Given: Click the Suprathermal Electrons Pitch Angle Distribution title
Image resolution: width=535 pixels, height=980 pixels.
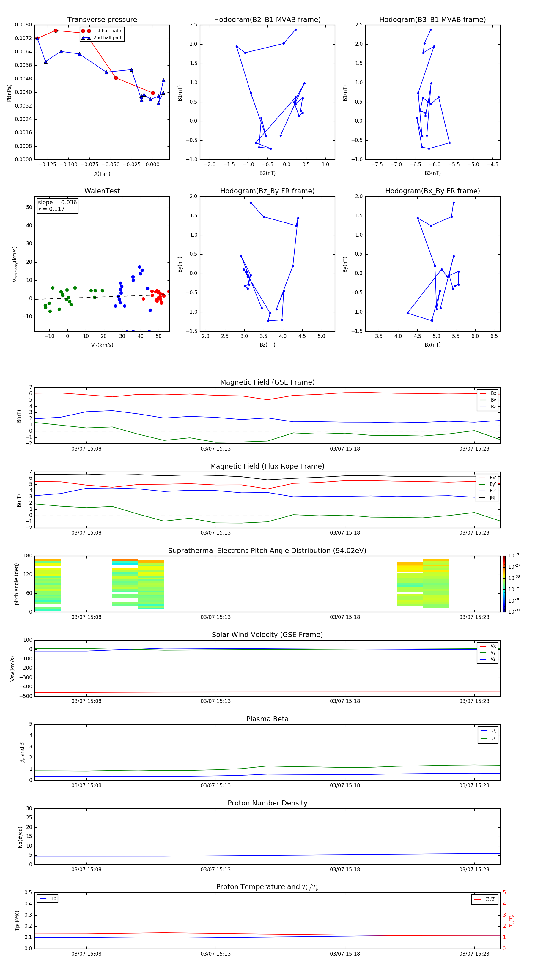Looking at the screenshot, I should [x=267, y=551].
